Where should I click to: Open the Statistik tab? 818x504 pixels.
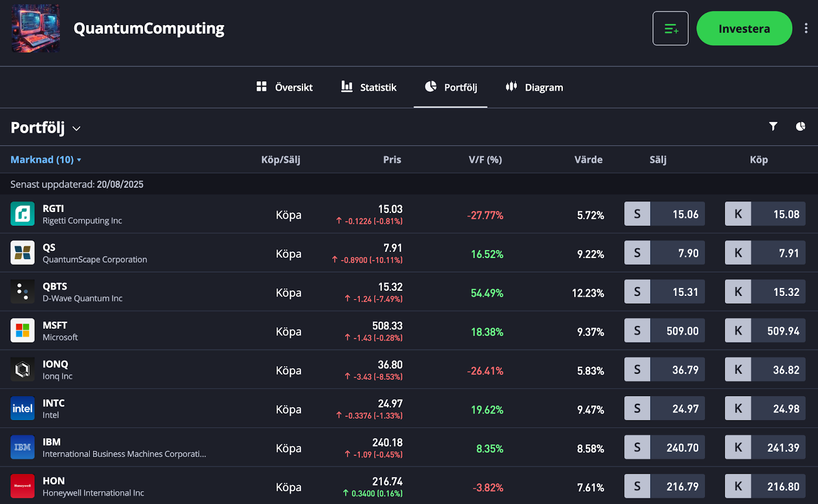369,87
